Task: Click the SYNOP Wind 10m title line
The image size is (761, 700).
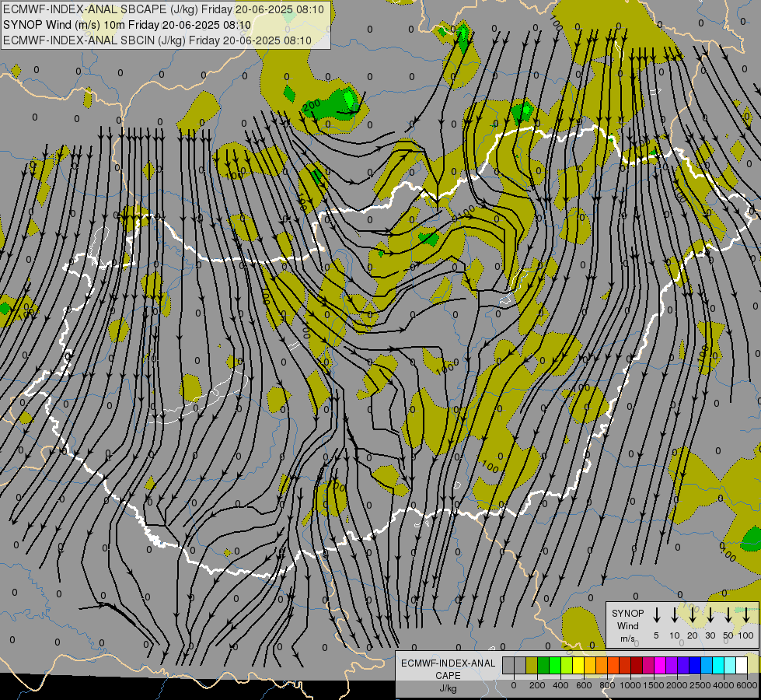Action: click(x=127, y=25)
